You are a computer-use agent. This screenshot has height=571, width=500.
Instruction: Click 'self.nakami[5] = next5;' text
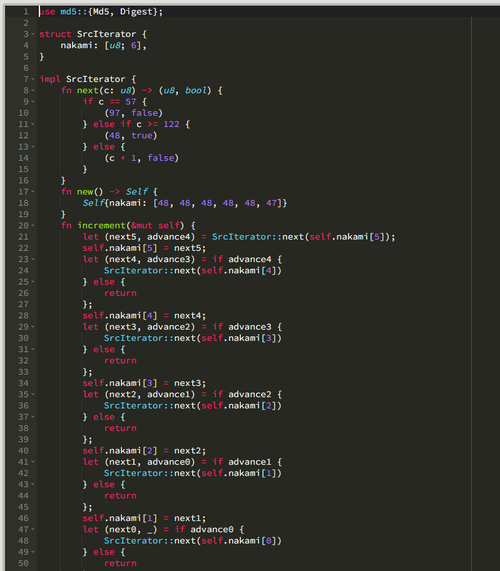pos(144,248)
